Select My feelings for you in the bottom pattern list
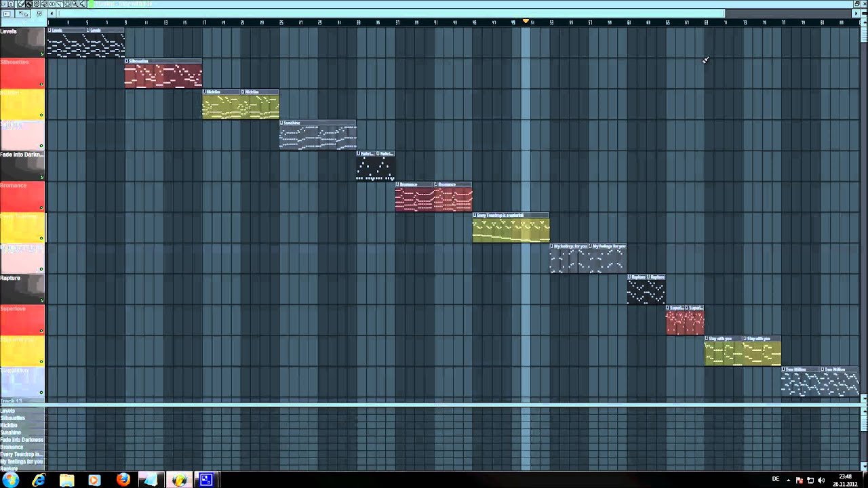The image size is (868, 488). pos(22,462)
